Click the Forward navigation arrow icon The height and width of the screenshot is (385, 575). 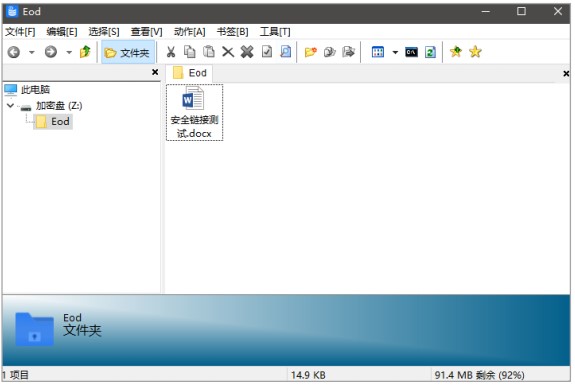51,52
